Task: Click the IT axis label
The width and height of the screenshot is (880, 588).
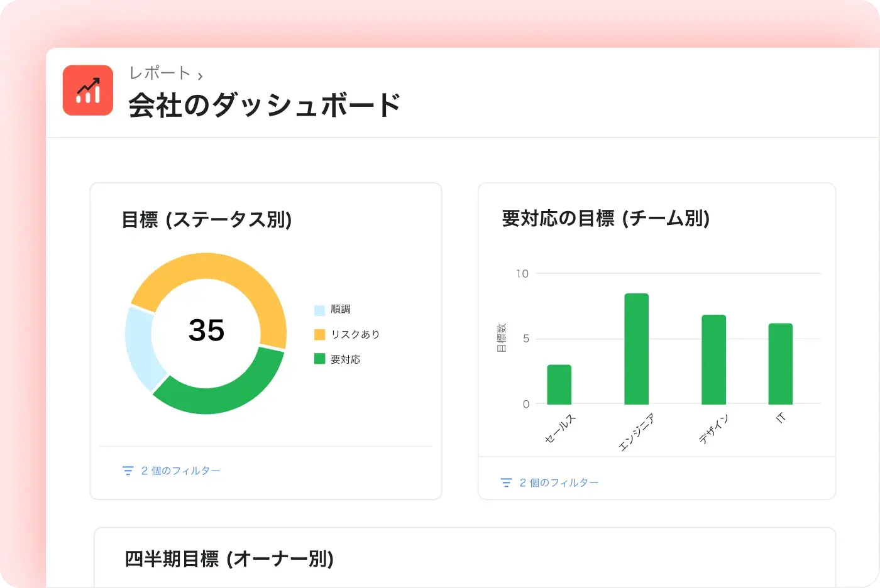Action: pos(781,418)
